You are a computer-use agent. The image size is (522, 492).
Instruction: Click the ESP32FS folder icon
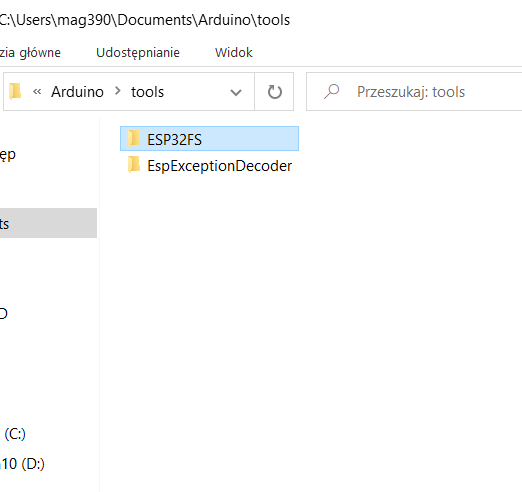click(x=134, y=139)
